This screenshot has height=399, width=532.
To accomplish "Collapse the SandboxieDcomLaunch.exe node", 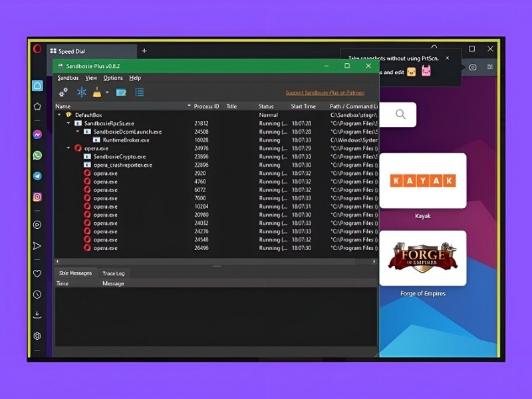I will pos(77,131).
